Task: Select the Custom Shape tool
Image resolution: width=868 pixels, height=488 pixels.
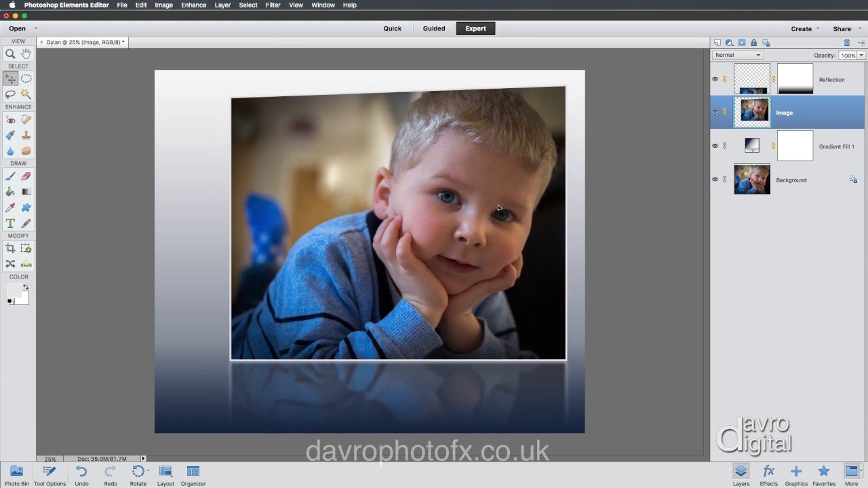Action: tap(26, 207)
